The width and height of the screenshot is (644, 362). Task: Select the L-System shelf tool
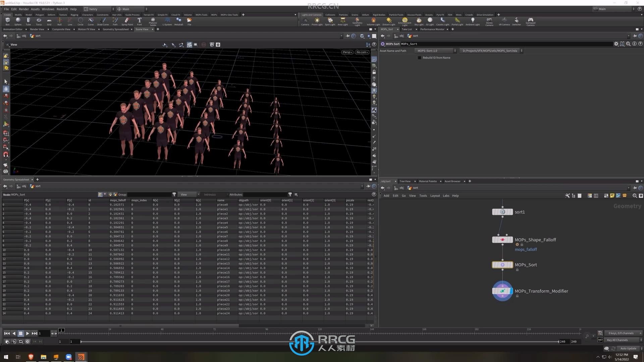pyautogui.click(x=167, y=21)
